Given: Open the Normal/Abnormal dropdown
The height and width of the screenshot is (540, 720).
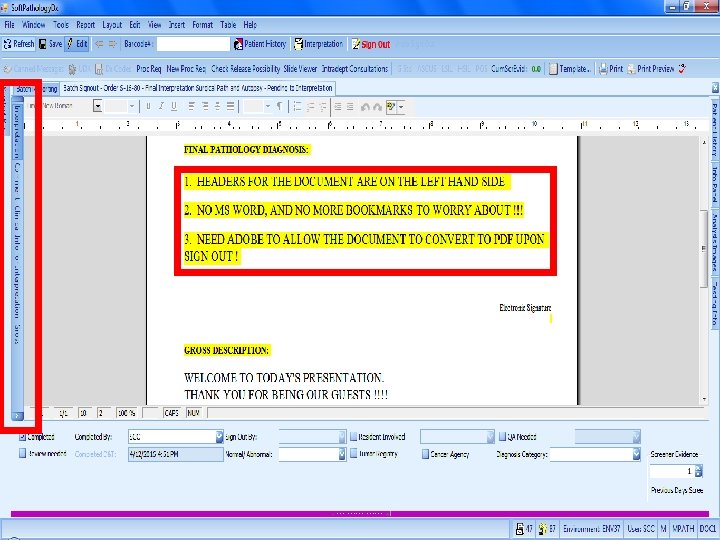Looking at the screenshot, I should [342, 454].
